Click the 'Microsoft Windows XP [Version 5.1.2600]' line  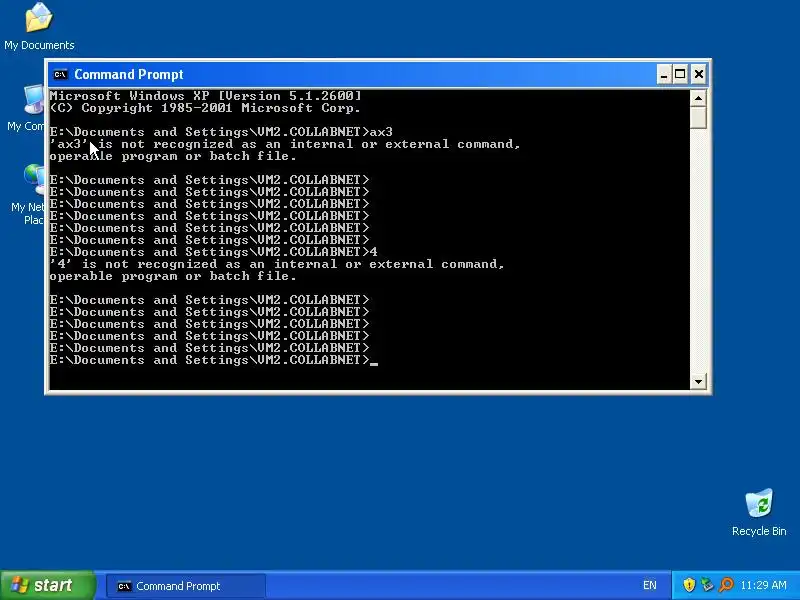pyautogui.click(x=205, y=96)
